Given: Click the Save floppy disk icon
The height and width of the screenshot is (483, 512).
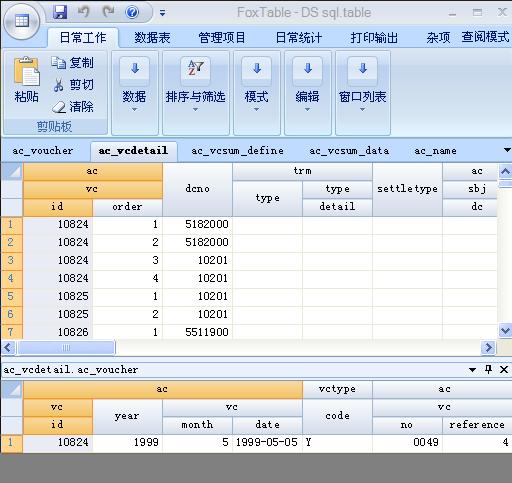Looking at the screenshot, I should click(x=60, y=12).
